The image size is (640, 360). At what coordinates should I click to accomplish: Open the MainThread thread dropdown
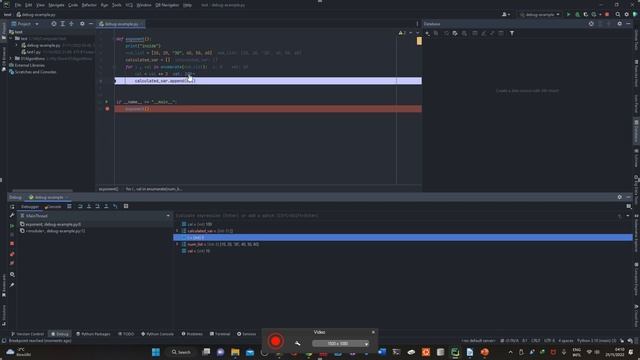(95, 216)
